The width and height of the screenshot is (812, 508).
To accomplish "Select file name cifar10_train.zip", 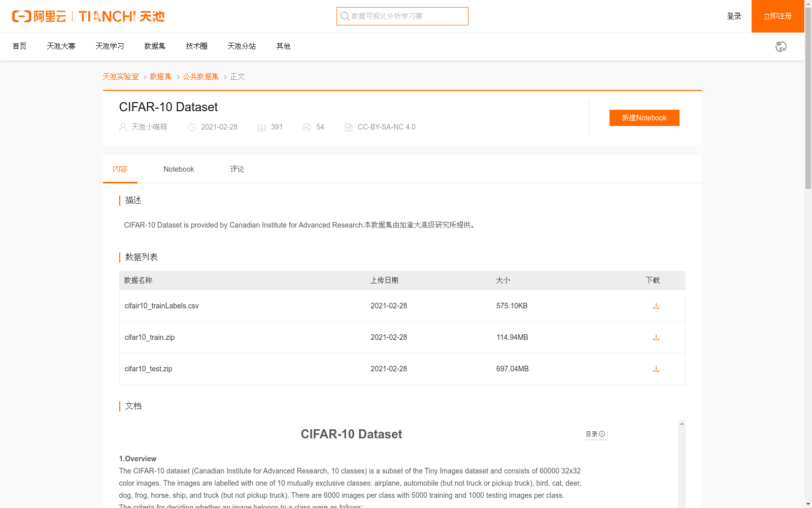I will coord(150,337).
